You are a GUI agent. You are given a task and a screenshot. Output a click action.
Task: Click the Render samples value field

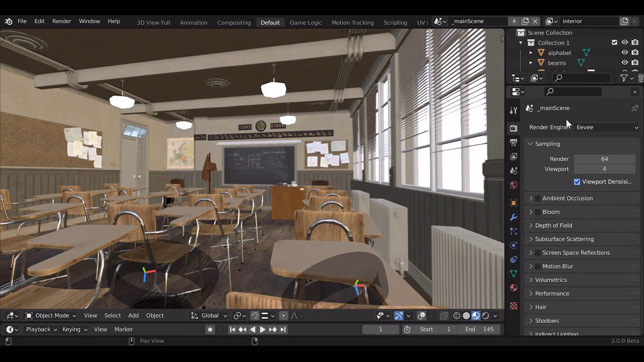click(x=604, y=159)
